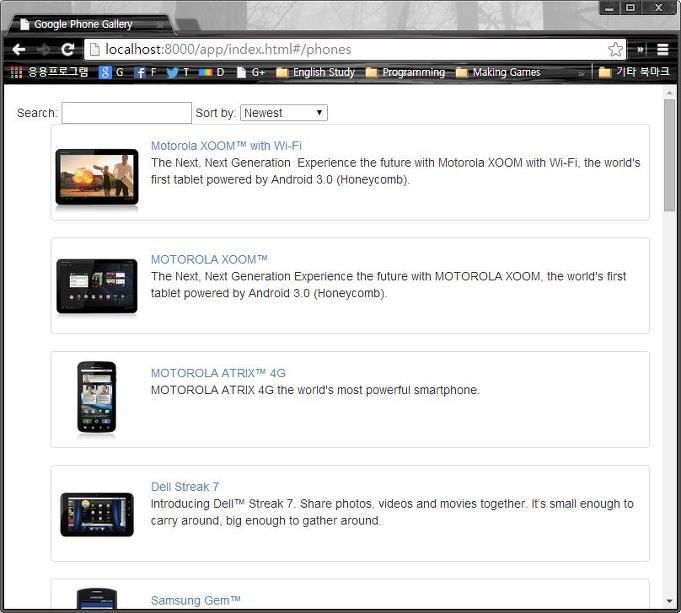Screen dimensions: 681x613
Task: Click the 'world's most powerful smartphone' description
Action: click(315, 390)
